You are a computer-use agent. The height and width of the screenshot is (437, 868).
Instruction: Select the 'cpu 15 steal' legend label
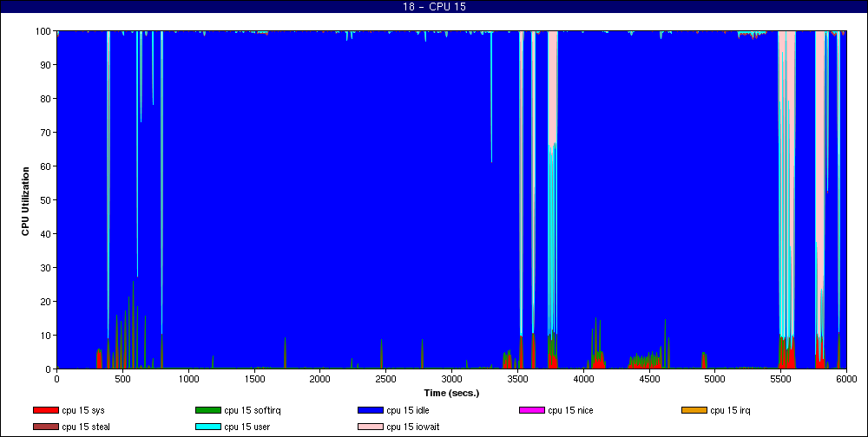click(86, 427)
